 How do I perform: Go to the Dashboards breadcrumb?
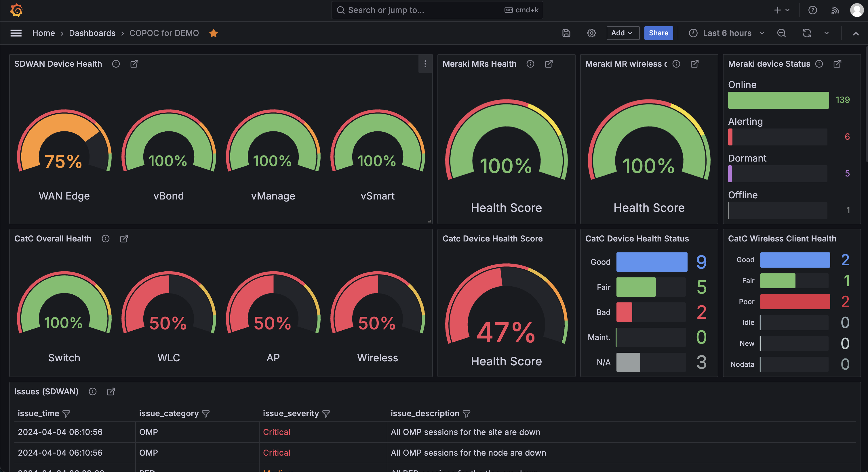pos(92,33)
